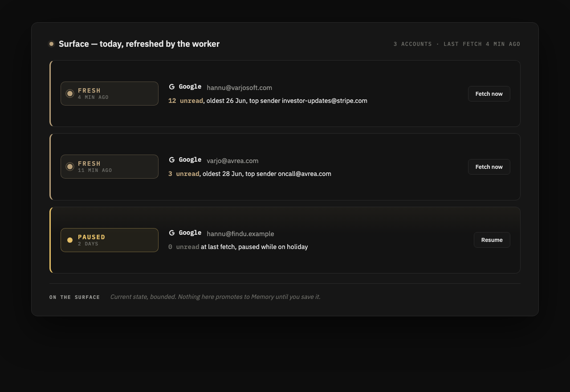Screen dimensions: 570x392
Task: Select the Fresh 11 min ago badge
Action: point(110,167)
